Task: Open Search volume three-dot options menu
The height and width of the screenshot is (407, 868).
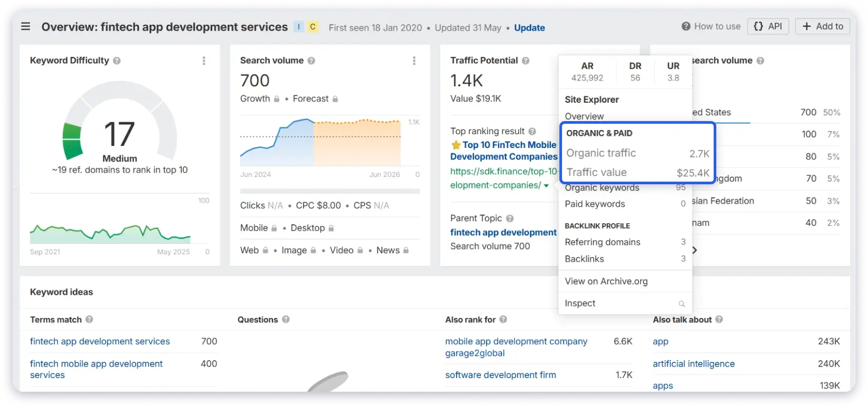Action: (x=414, y=61)
